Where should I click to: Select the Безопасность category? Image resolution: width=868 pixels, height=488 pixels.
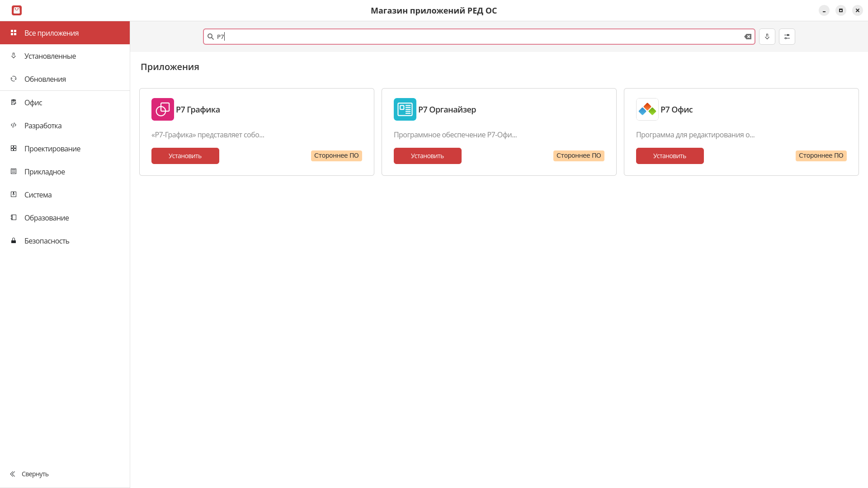pos(47,241)
